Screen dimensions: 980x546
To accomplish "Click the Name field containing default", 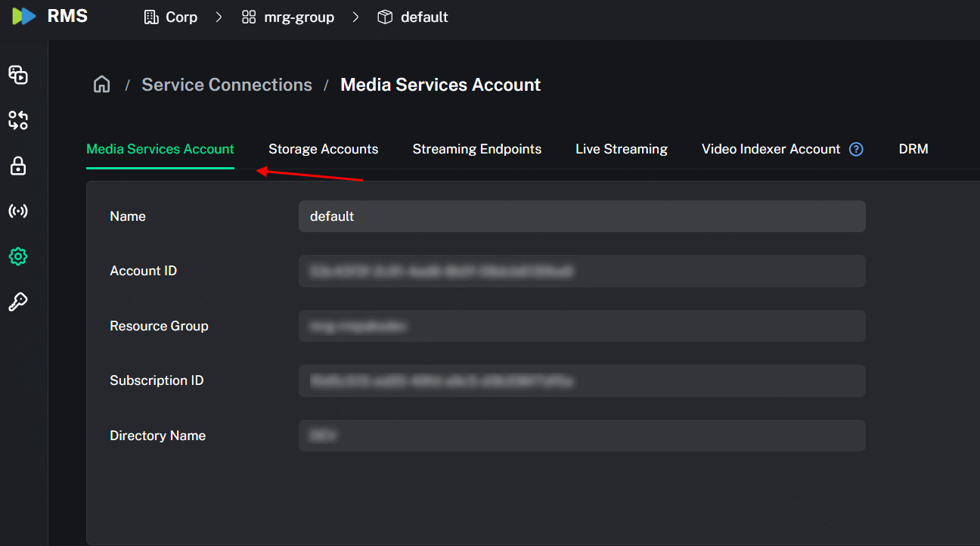I will tap(582, 216).
